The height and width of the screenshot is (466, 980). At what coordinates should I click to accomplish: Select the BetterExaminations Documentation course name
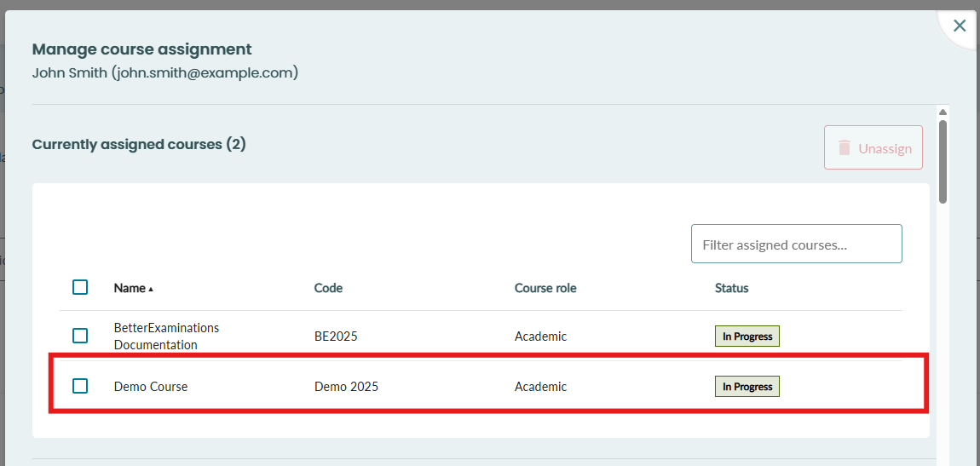[166, 336]
